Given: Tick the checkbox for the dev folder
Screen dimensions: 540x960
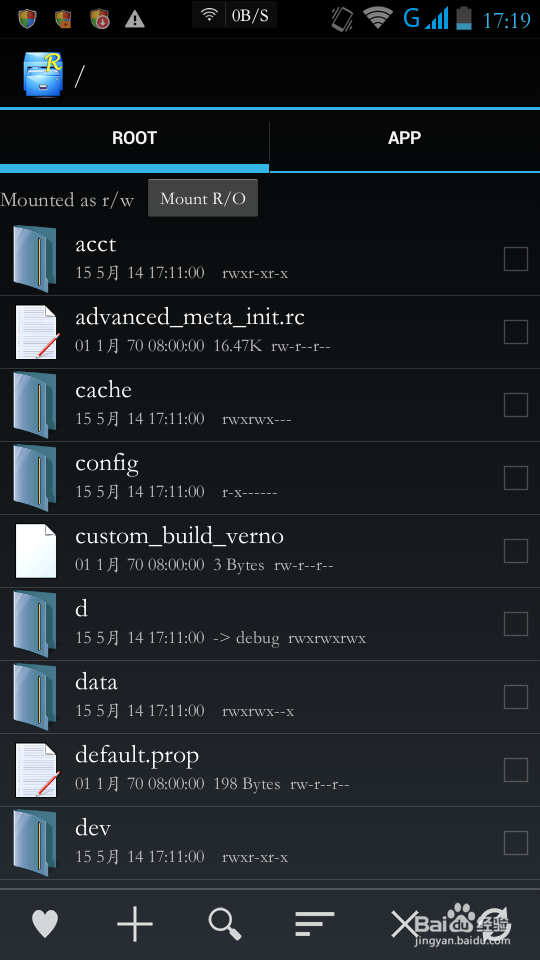Looking at the screenshot, I should [x=516, y=843].
